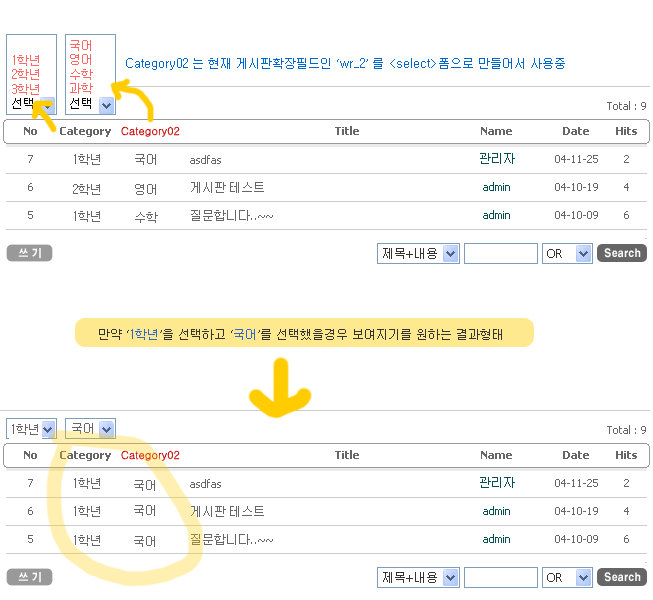Screen dimensions: 653x600
Task: Open post 게시판 테스트 in bottom table
Action: [x=227, y=512]
